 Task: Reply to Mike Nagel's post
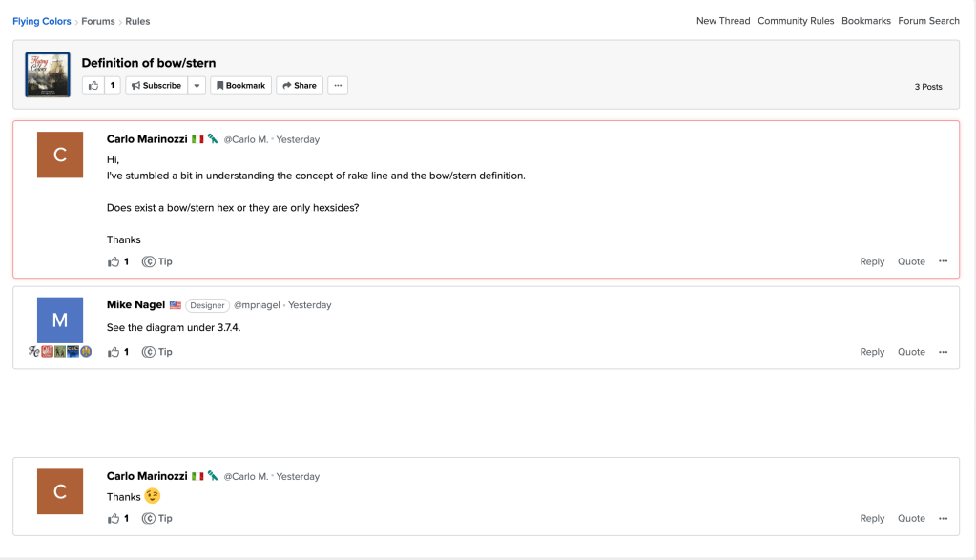pyautogui.click(x=872, y=352)
